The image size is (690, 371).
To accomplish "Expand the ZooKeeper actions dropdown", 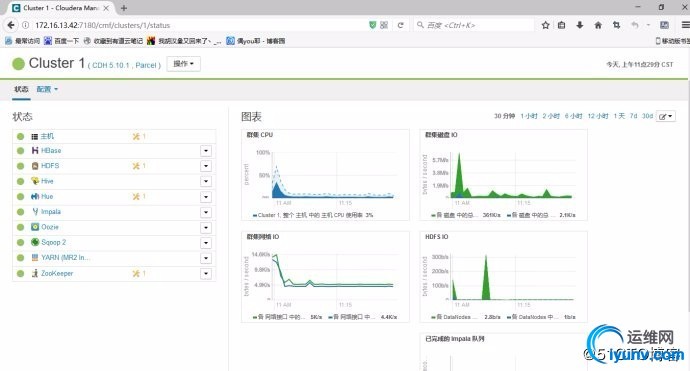I will point(206,273).
